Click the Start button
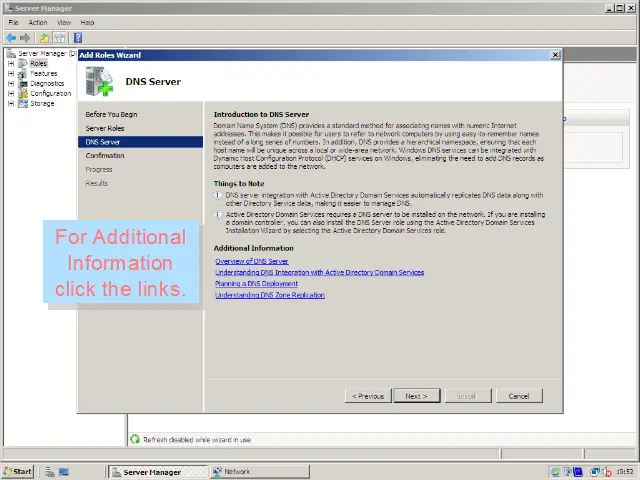 click(18, 472)
